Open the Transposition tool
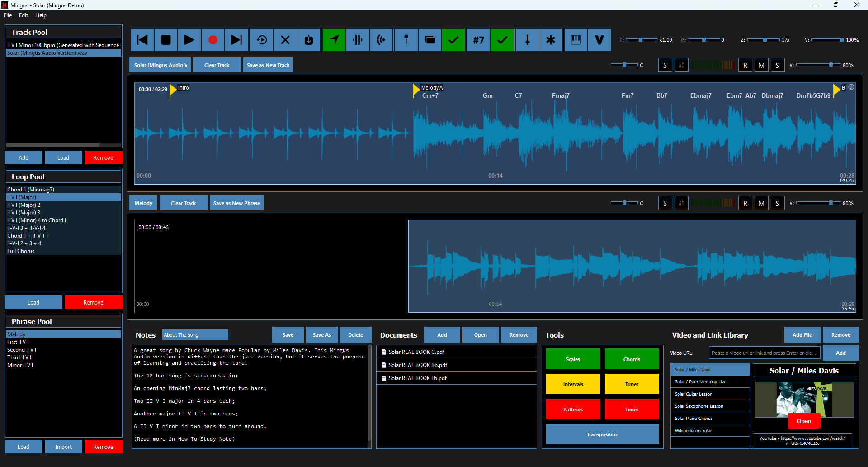The width and height of the screenshot is (868, 467). [x=602, y=434]
